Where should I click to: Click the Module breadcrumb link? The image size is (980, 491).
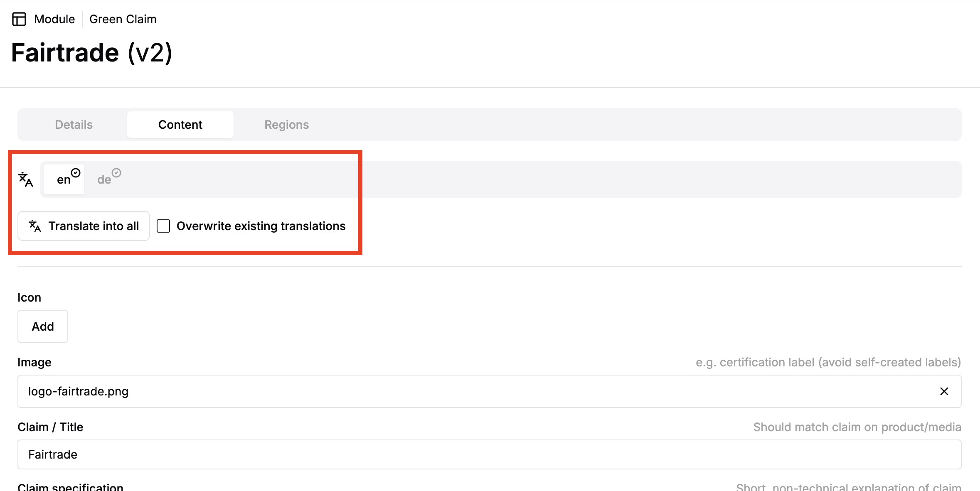(54, 19)
